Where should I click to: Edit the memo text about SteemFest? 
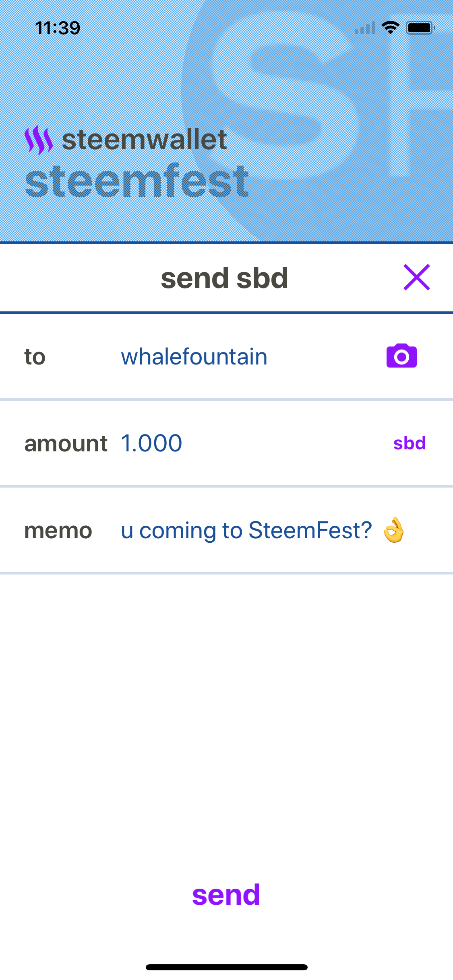click(246, 530)
